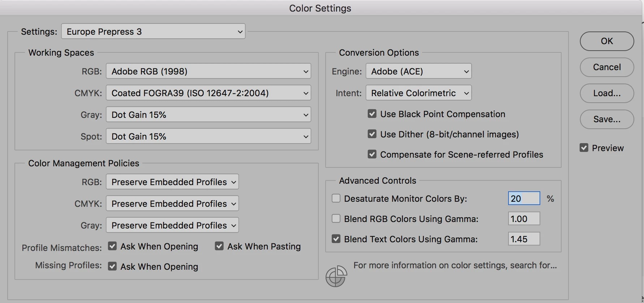Screen dimensions: 644x303
Task: Uncheck Ask When Pasting for profile mismatches
Action: click(219, 246)
